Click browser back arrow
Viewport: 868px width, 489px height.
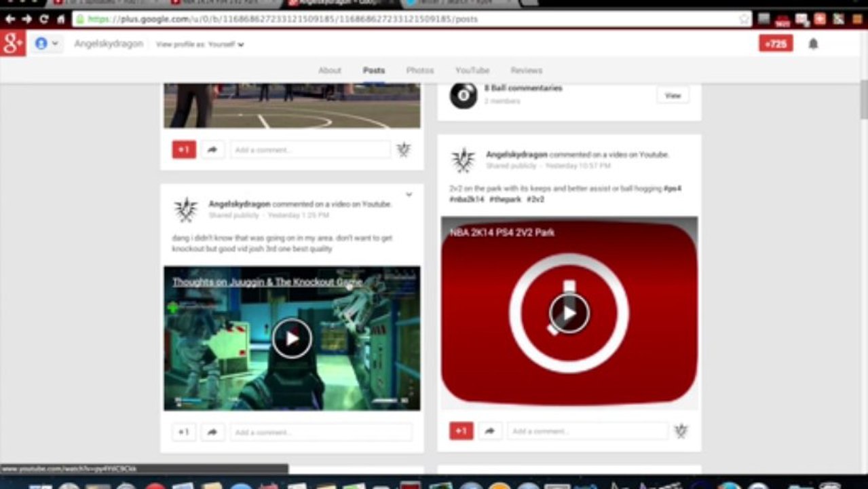(x=10, y=19)
